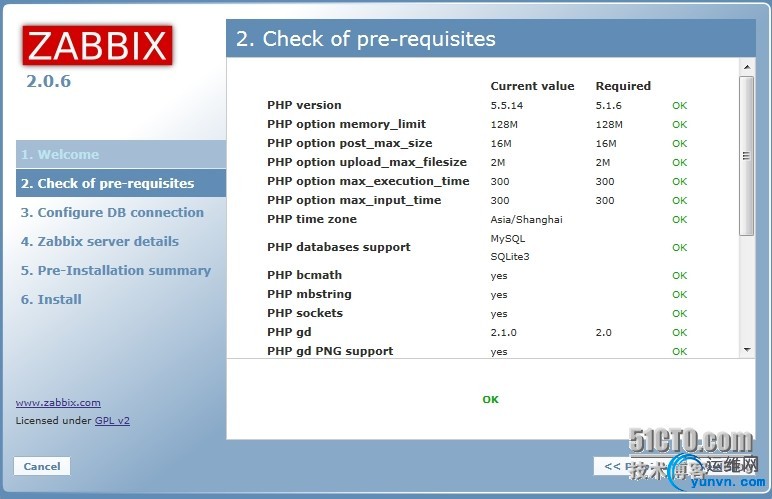Click the scrollbar down arrow

tap(747, 350)
